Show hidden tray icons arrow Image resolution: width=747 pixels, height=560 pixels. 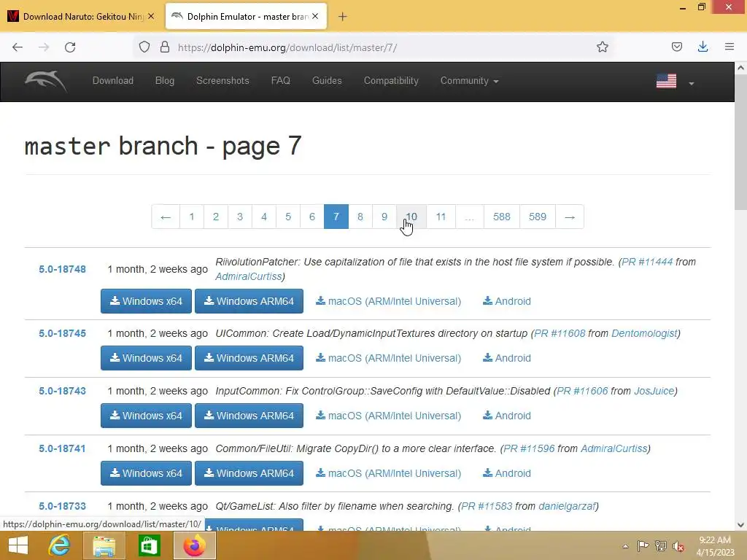(625, 546)
